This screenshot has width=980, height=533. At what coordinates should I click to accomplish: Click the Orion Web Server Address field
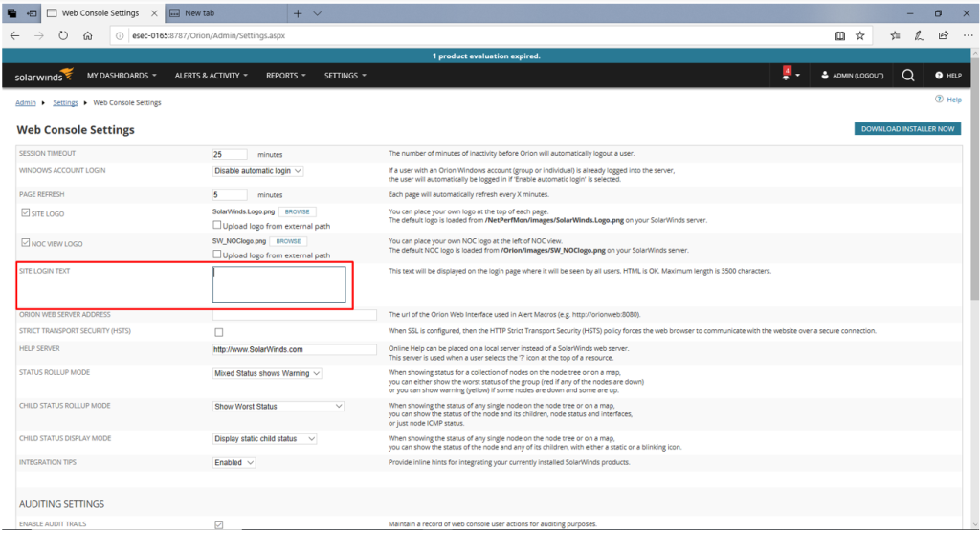point(295,315)
